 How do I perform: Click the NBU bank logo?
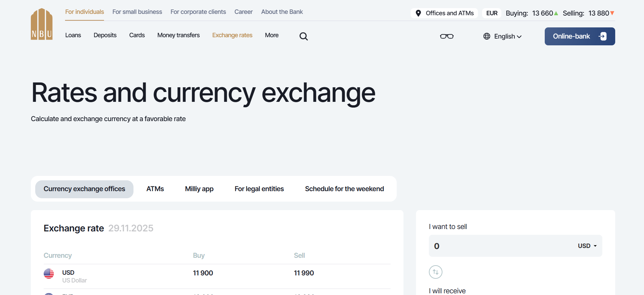41,24
